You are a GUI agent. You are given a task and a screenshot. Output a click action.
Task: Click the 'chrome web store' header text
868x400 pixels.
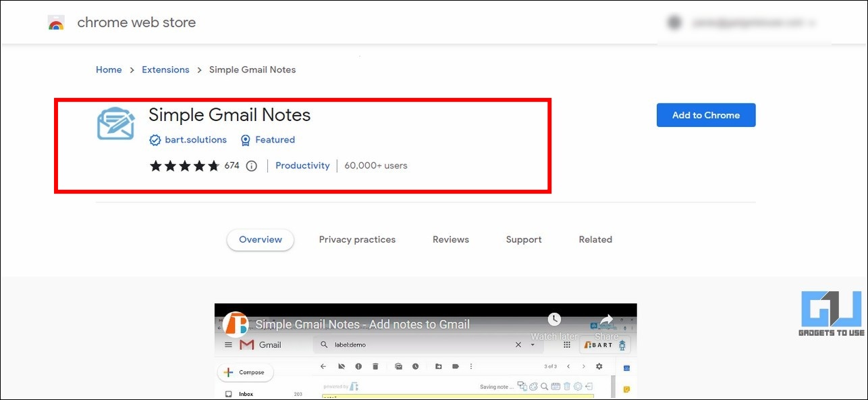[x=136, y=22]
